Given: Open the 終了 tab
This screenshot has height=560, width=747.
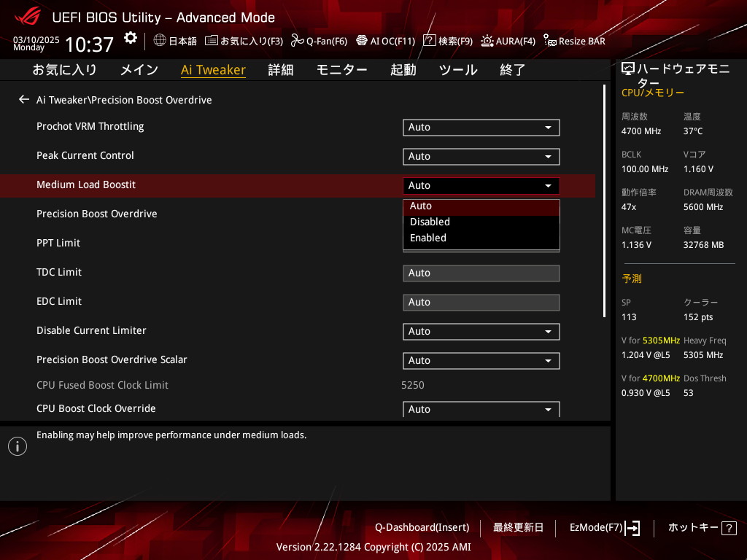Looking at the screenshot, I should coord(513,69).
